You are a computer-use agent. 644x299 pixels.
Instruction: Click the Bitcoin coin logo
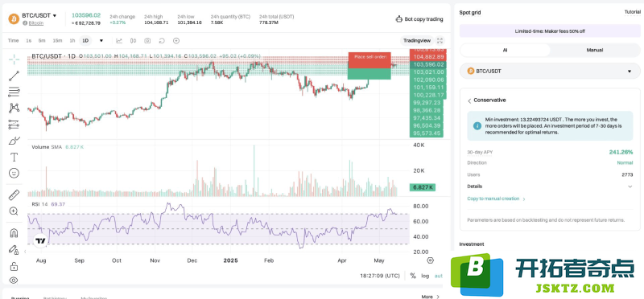pyautogui.click(x=14, y=18)
